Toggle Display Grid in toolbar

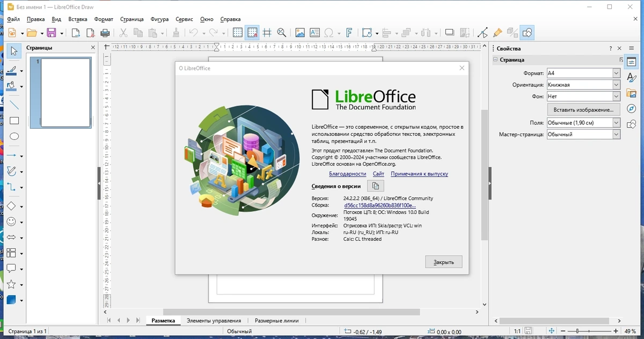[238, 33]
